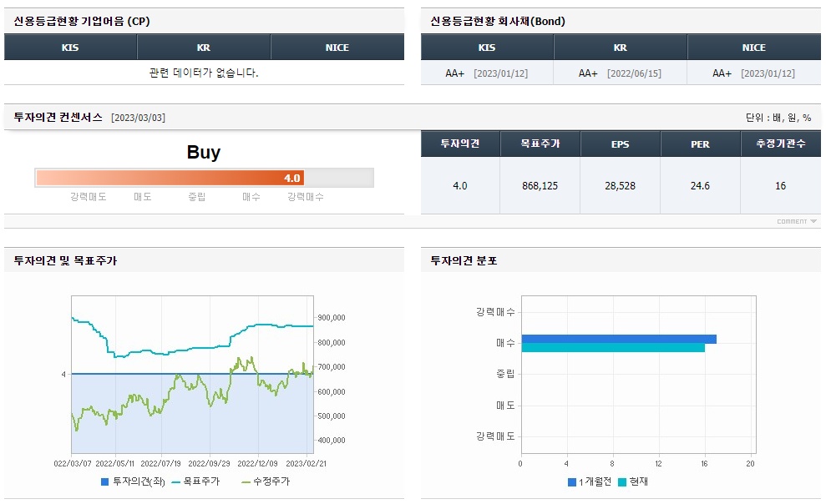Click the teal 현재 매수 bar

[x=613, y=348]
